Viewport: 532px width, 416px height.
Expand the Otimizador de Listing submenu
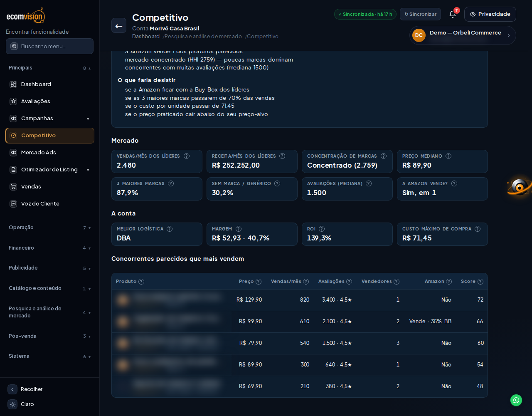tap(88, 170)
